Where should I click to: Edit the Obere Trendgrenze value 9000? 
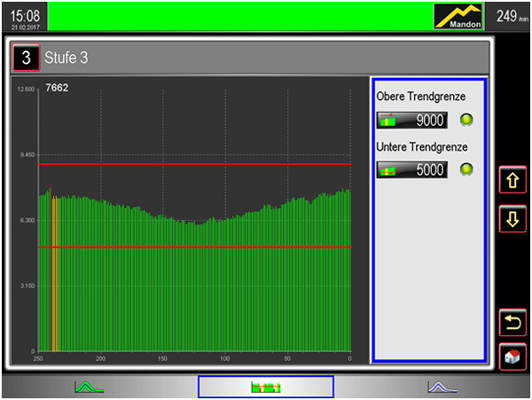423,121
